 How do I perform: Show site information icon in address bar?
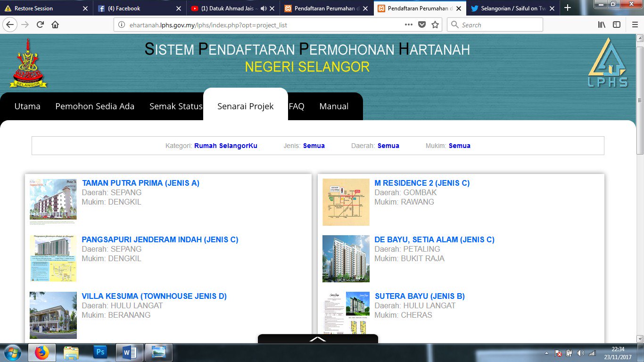click(x=122, y=25)
